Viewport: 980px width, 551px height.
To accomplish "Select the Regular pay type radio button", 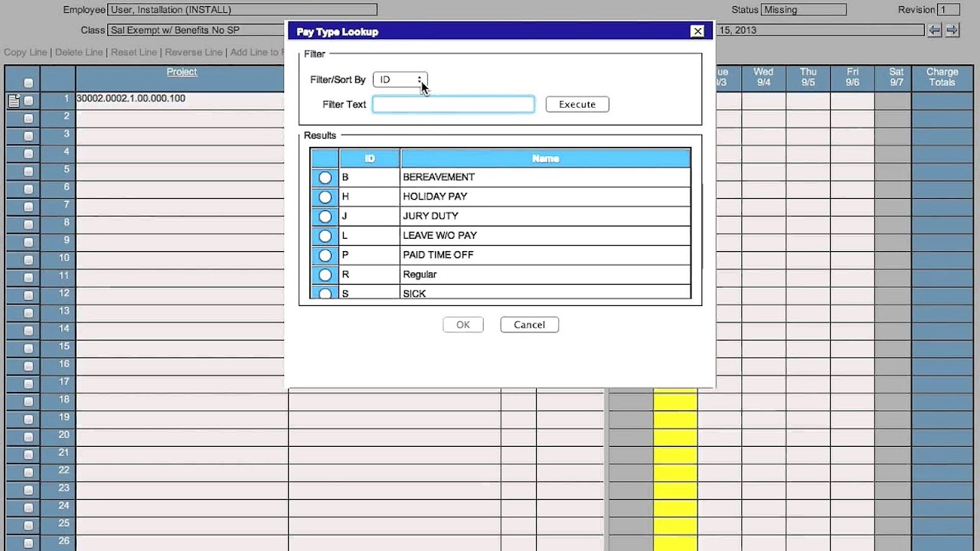I will pos(325,274).
